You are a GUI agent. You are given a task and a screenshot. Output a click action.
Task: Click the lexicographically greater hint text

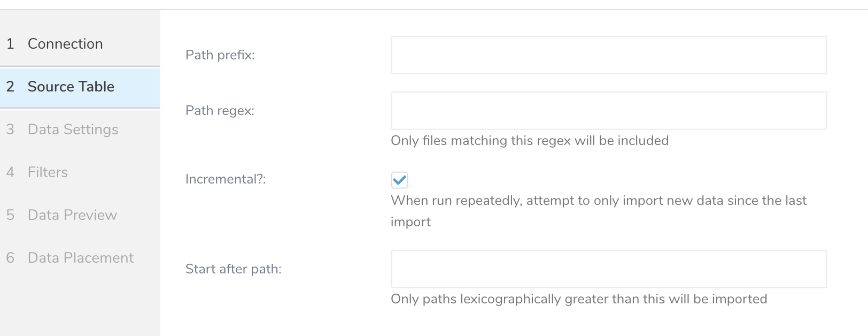(579, 299)
